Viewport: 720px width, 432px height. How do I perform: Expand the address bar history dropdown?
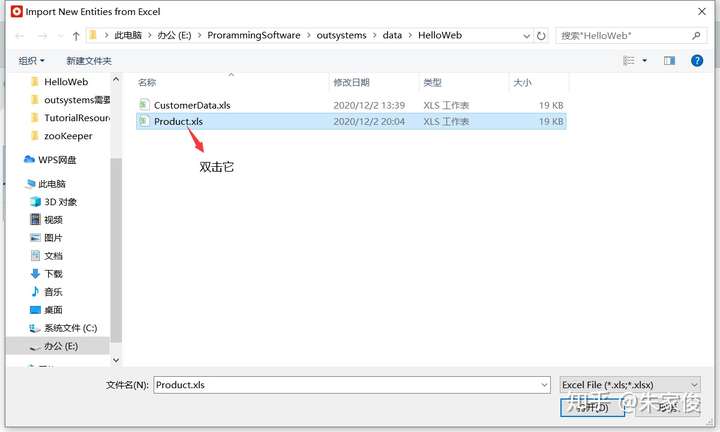pyautogui.click(x=527, y=36)
